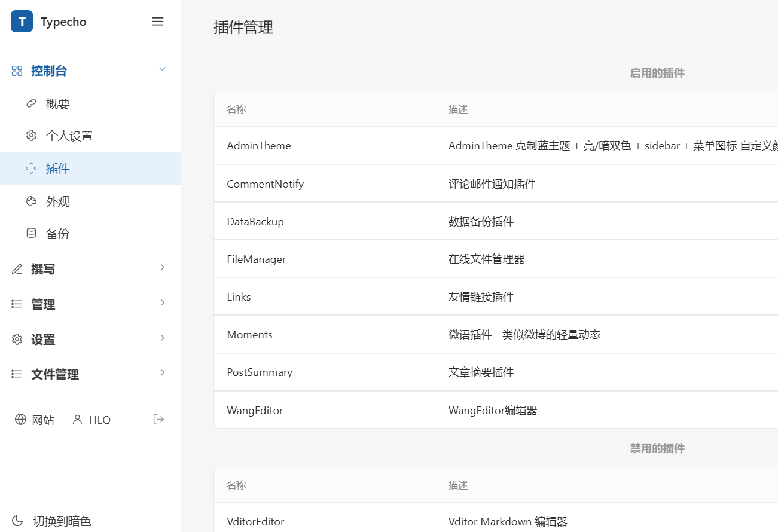Click the gear icon beside 设置
Viewport: 778px width, 532px height.
coord(17,340)
